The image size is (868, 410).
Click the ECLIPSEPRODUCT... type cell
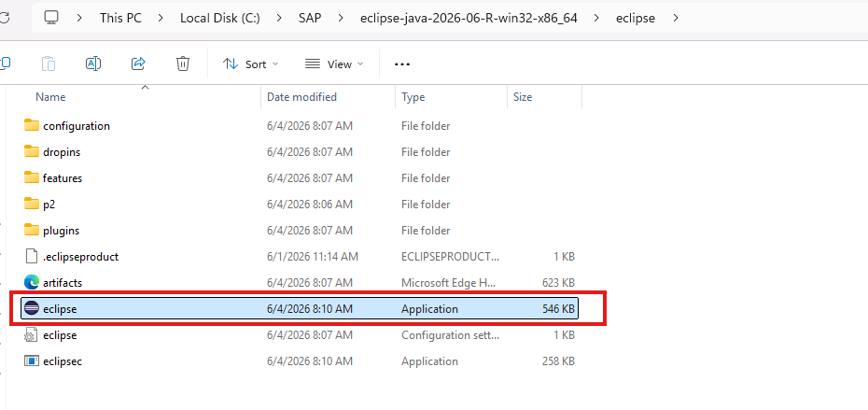pyautogui.click(x=450, y=257)
